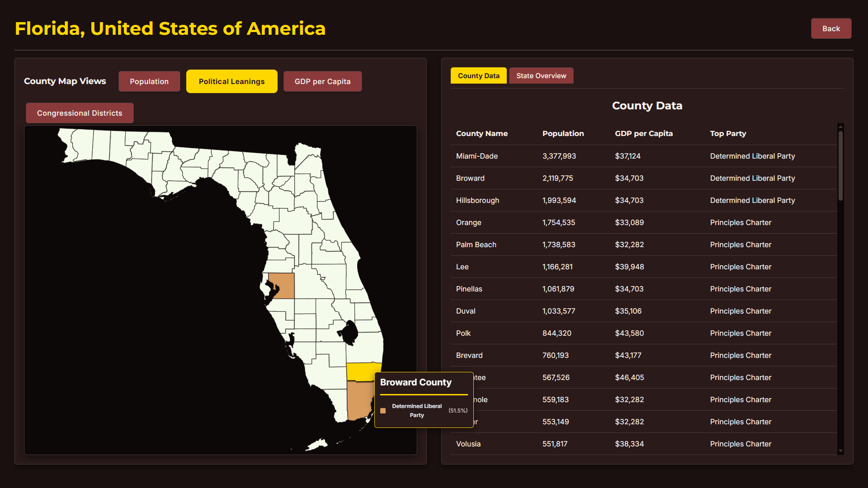Select the Political Leanings map view
Viewport: 868px width, 488px height.
231,81
